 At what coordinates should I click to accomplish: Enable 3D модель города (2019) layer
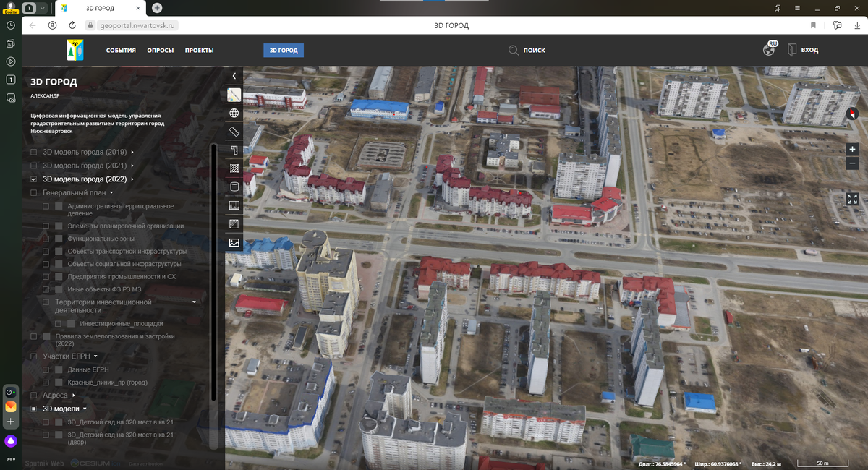[x=34, y=153]
